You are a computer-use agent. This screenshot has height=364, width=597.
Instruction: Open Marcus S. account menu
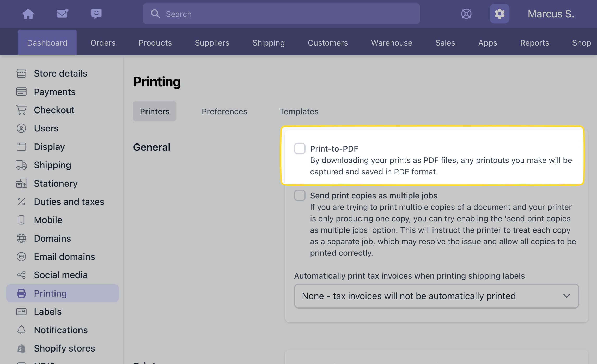coord(551,14)
